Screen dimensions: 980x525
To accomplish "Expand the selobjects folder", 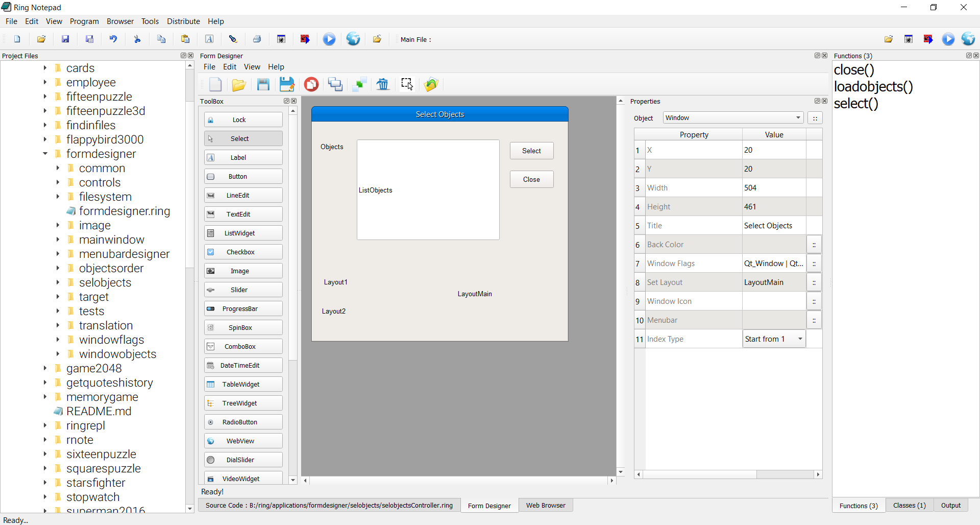I will (58, 282).
